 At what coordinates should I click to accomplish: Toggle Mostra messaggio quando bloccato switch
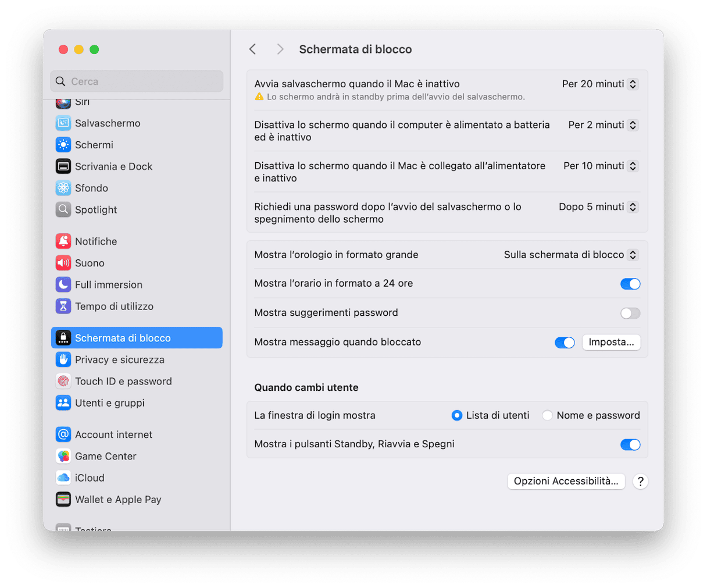pos(565,343)
